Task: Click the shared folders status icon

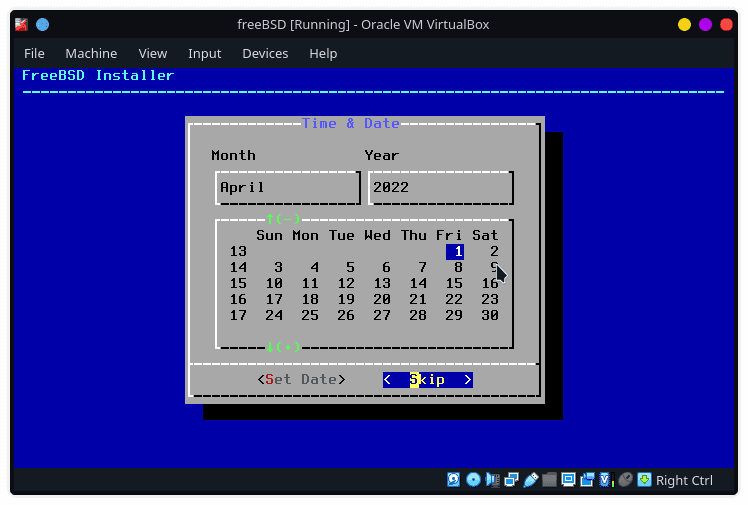Action: (549, 480)
